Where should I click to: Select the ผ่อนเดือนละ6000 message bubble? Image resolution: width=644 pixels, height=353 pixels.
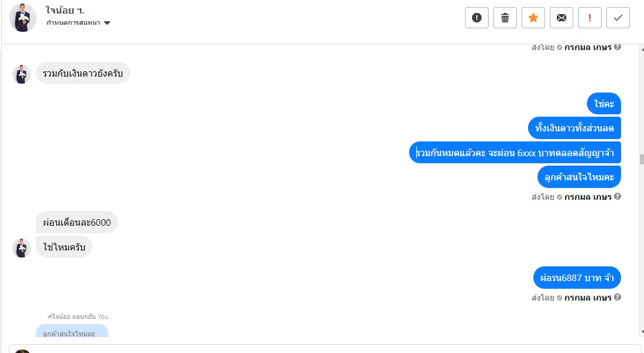(77, 223)
